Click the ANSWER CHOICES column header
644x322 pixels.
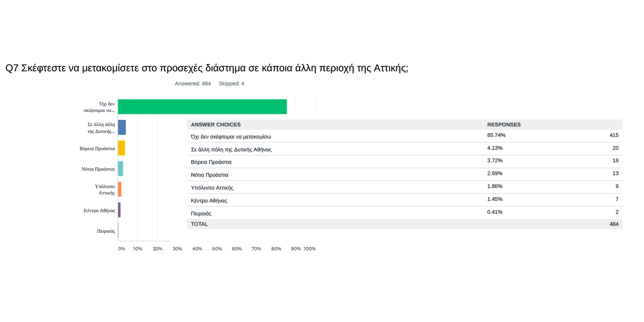tap(216, 125)
